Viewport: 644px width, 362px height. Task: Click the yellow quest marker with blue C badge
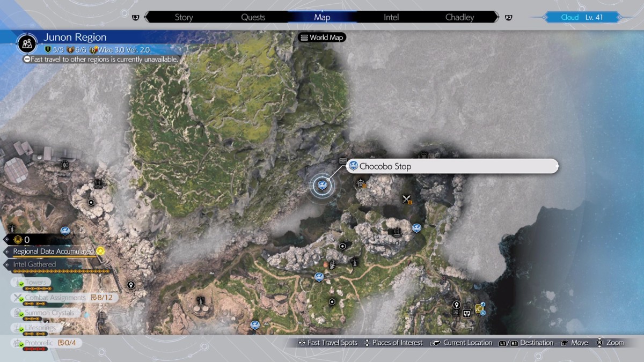pos(479,308)
